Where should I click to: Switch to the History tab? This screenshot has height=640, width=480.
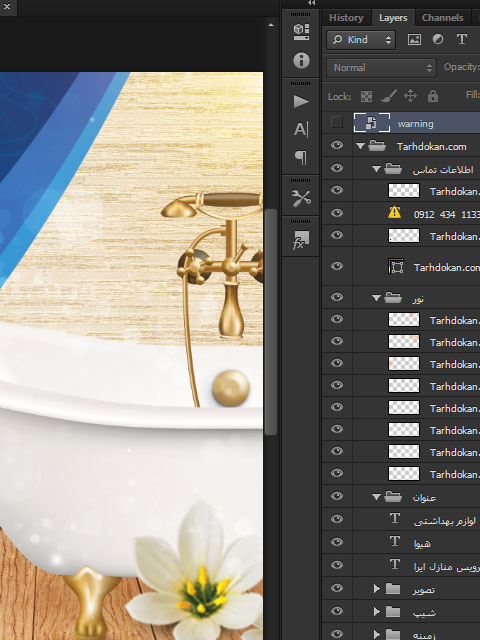pos(346,18)
